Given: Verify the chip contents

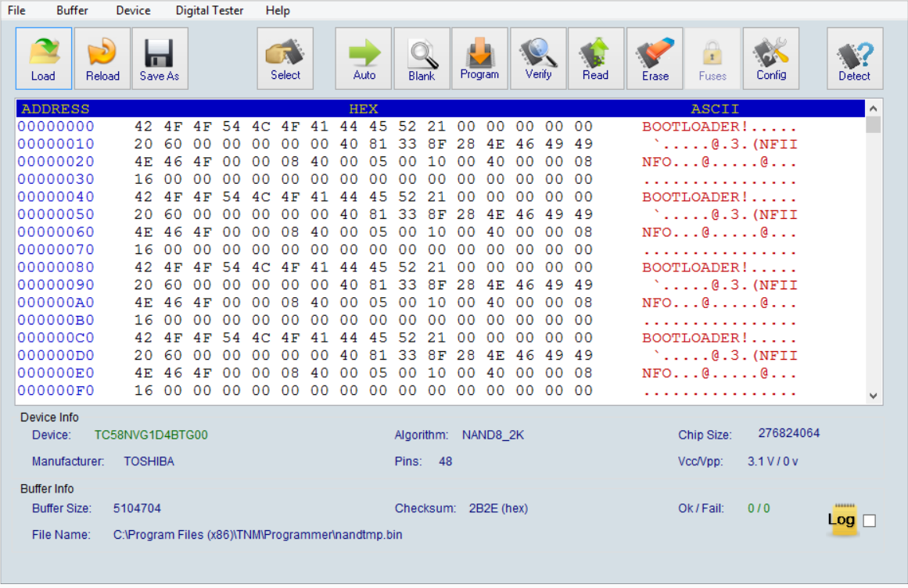Looking at the screenshot, I should pyautogui.click(x=538, y=58).
